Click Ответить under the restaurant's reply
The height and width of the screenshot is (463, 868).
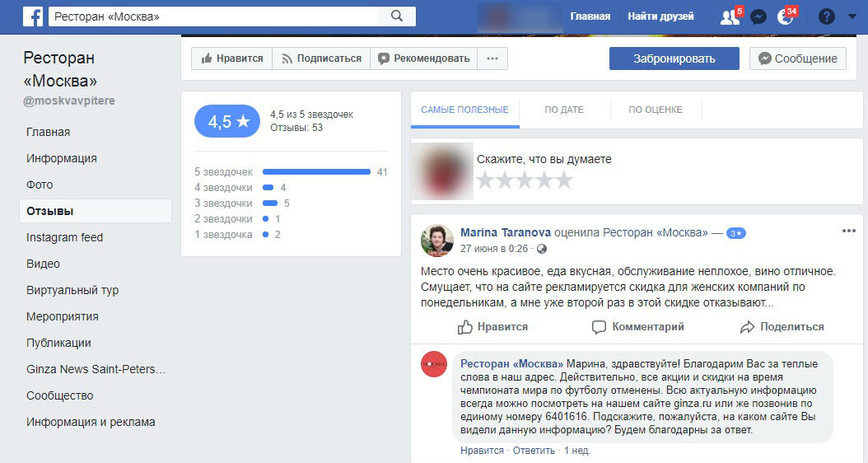tap(534, 451)
